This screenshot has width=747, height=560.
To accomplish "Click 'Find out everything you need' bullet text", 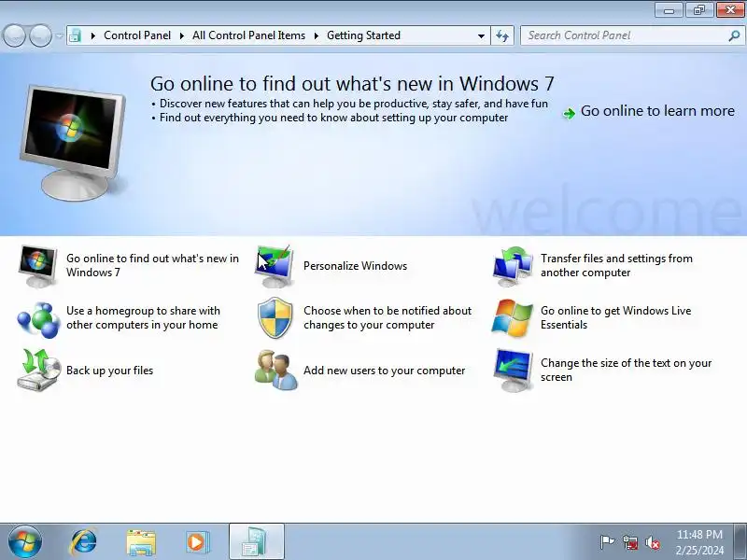I will [x=333, y=118].
